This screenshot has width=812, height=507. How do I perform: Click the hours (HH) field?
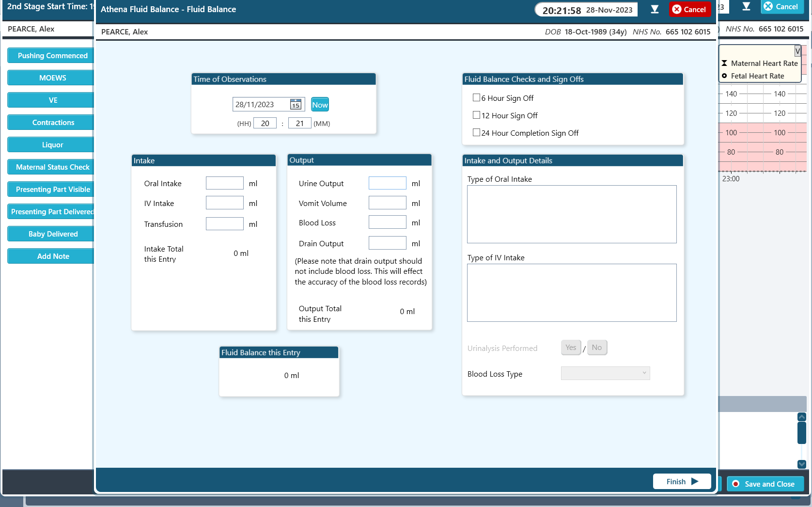[265, 123]
